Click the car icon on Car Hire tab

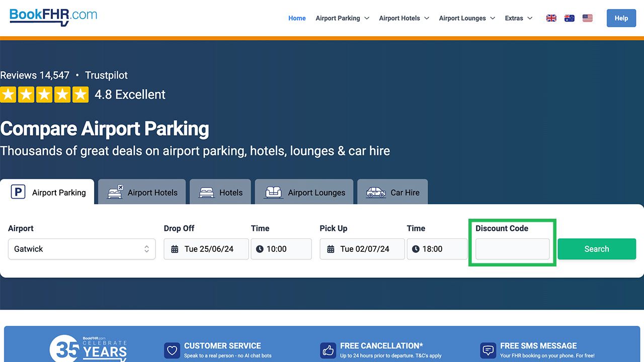click(x=376, y=192)
